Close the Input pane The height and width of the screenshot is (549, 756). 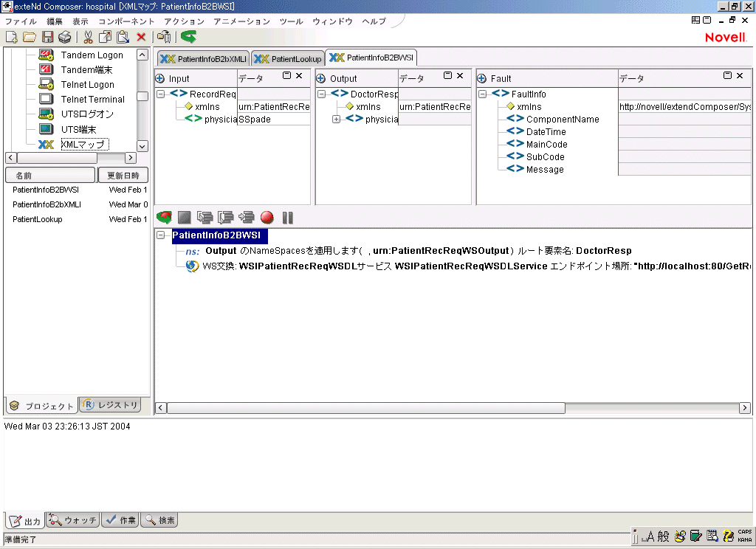click(x=299, y=75)
